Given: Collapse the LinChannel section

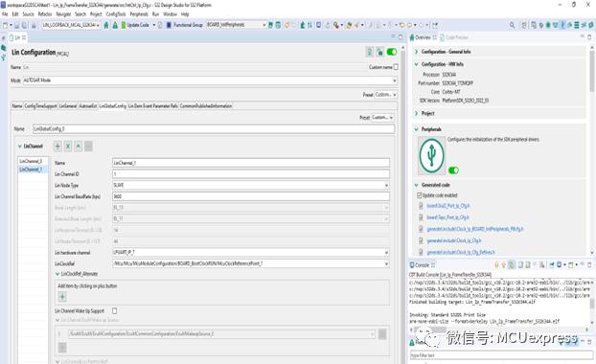Looking at the screenshot, I should pos(20,147).
